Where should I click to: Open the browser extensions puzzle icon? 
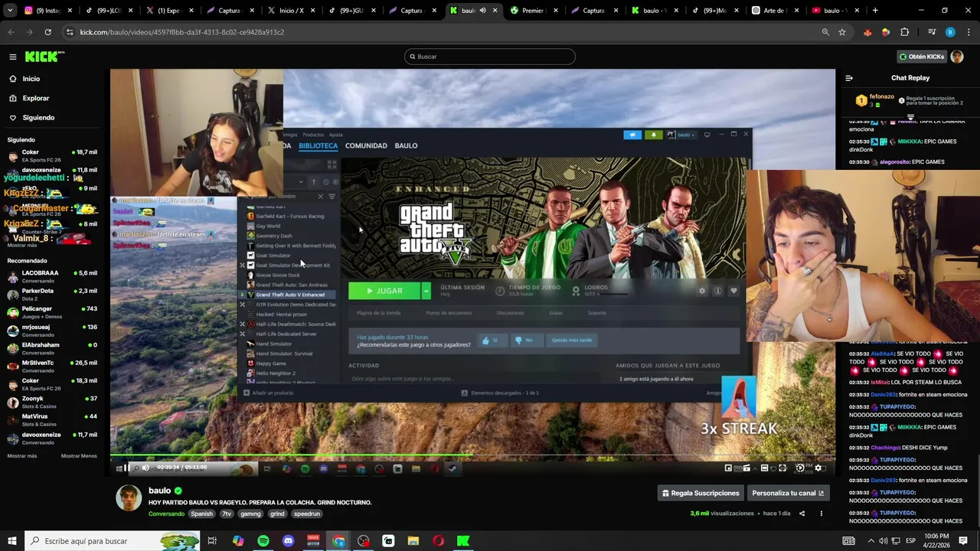click(x=904, y=32)
